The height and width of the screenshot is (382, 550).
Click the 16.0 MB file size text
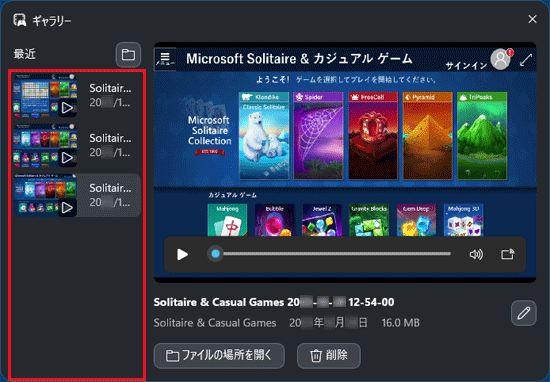[401, 323]
